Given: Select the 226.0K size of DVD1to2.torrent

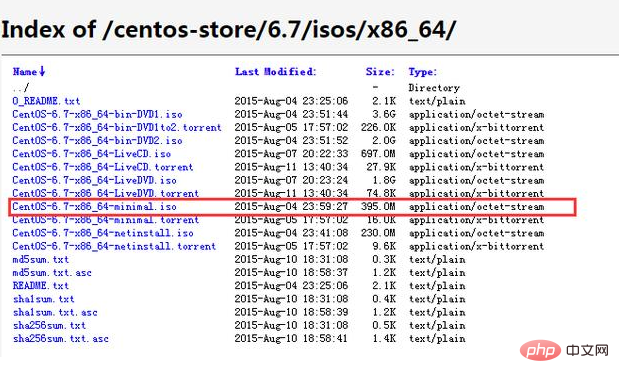Looking at the screenshot, I should (378, 128).
